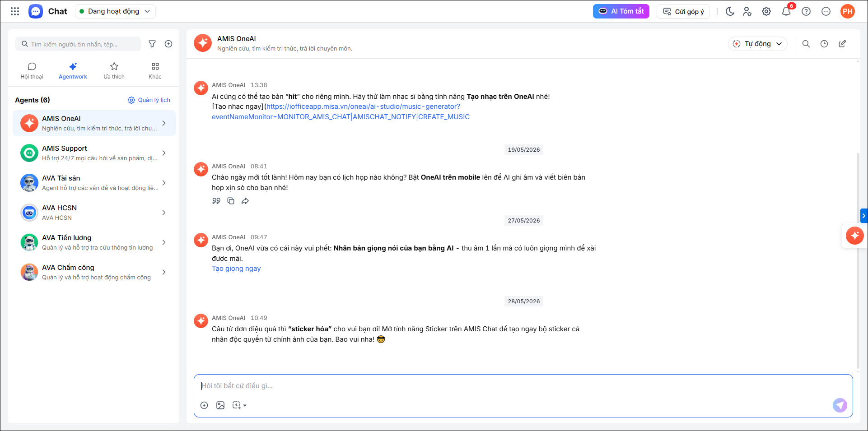
Task: Click the new conversation plus icon
Action: 168,44
